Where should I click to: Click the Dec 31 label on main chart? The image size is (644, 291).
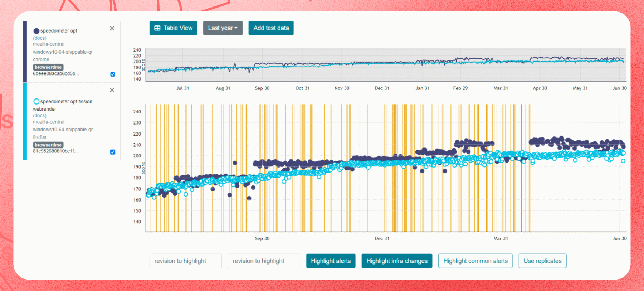(x=382, y=238)
